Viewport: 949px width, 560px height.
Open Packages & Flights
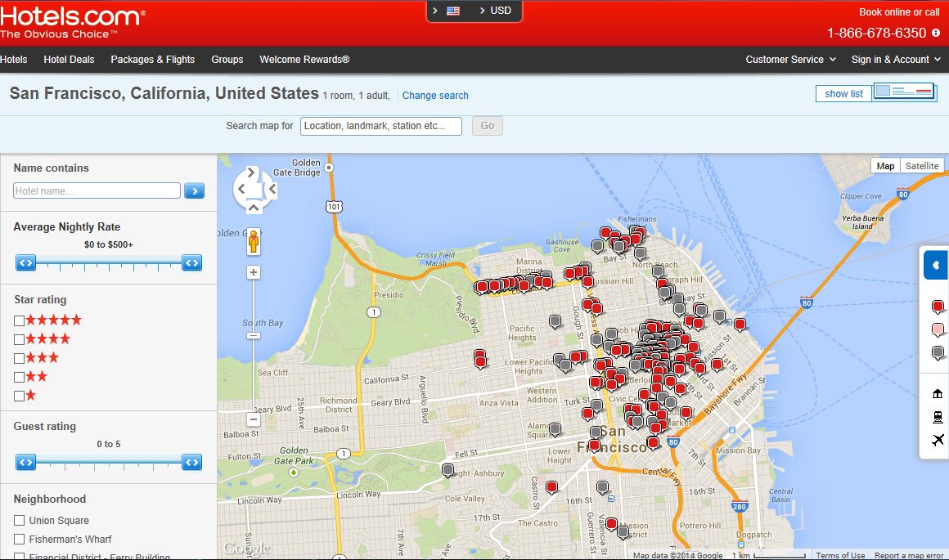point(152,59)
